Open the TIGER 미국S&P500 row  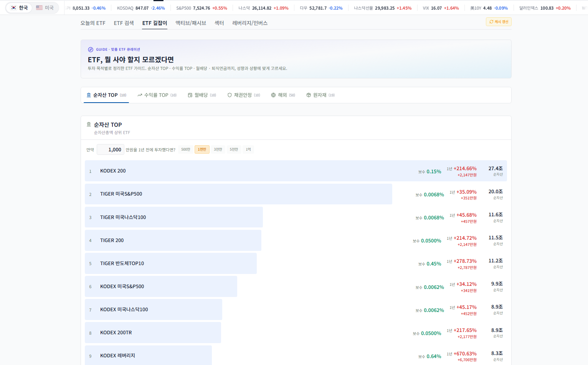tap(296, 194)
